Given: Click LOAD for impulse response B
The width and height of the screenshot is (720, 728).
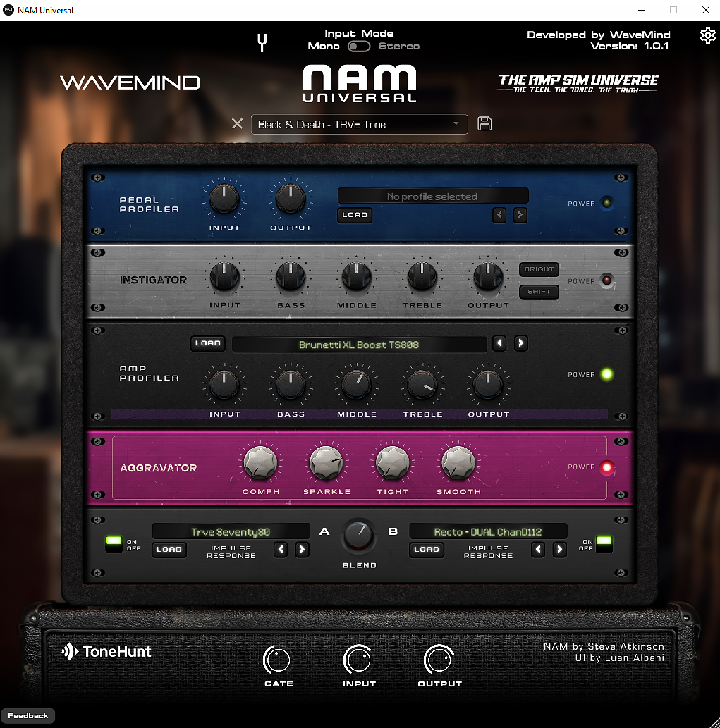Looking at the screenshot, I should pyautogui.click(x=427, y=550).
